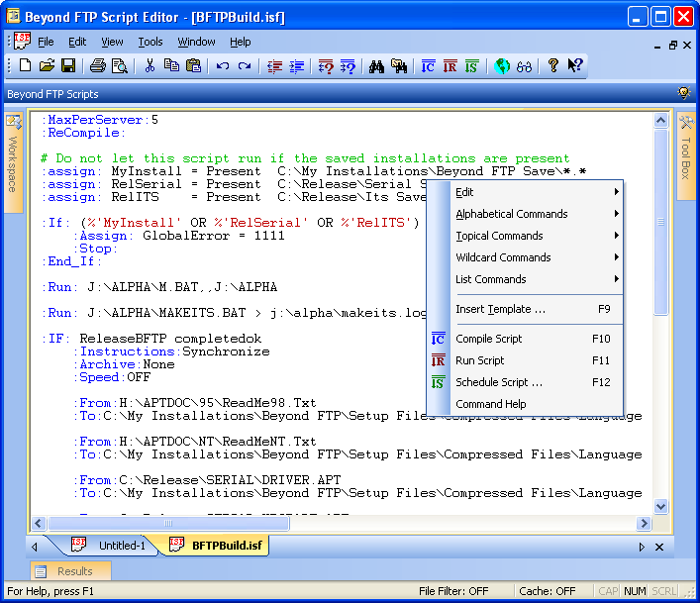Click 'File Filter: OFF' in status bar
The height and width of the screenshot is (603, 700).
click(453, 591)
